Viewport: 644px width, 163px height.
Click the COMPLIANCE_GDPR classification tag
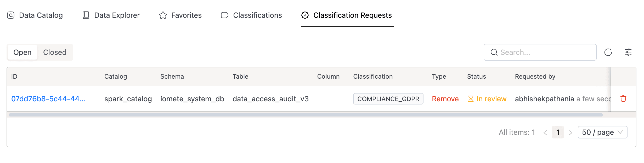tap(388, 99)
